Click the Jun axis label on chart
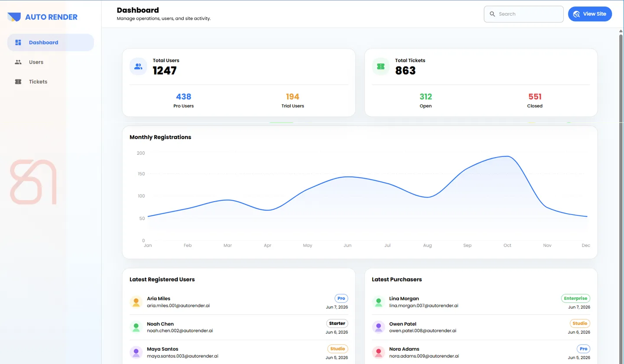The image size is (624, 364). (x=348, y=245)
